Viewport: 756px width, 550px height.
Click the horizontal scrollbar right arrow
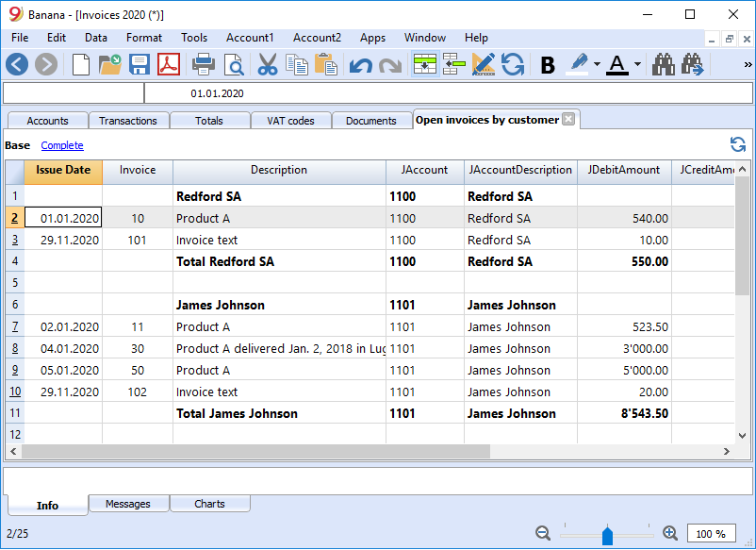coord(727,452)
